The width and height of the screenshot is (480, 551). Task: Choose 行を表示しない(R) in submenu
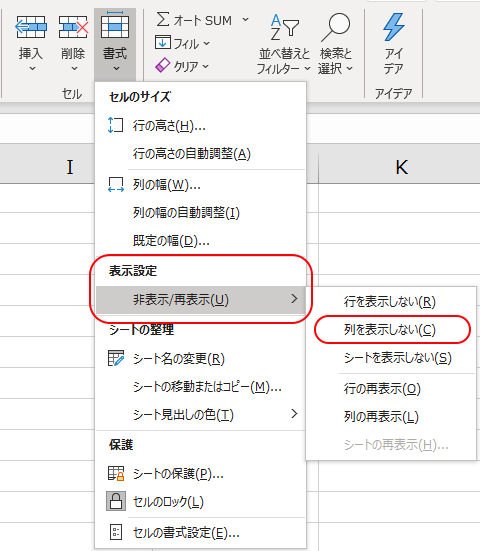(391, 302)
